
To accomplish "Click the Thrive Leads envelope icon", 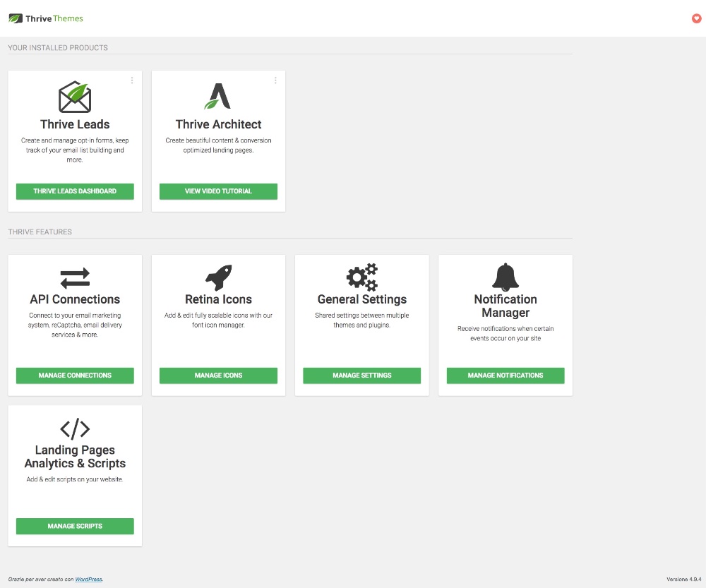I will pyautogui.click(x=75, y=97).
